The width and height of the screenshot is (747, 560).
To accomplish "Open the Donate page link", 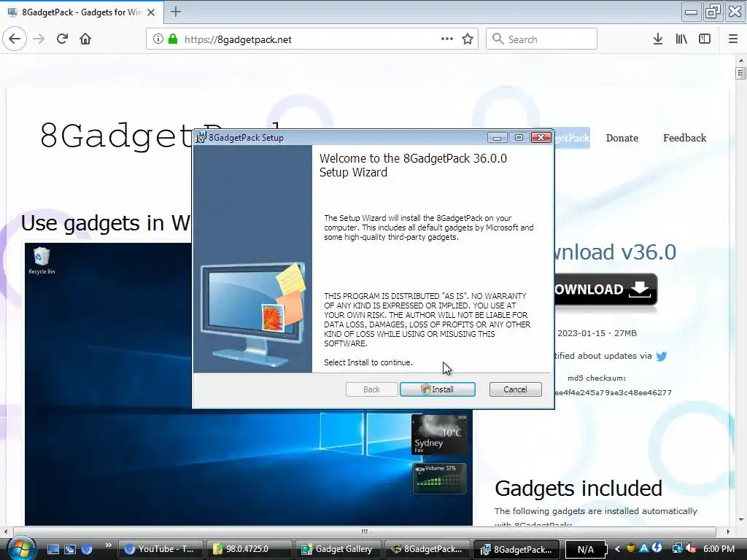I will point(622,138).
